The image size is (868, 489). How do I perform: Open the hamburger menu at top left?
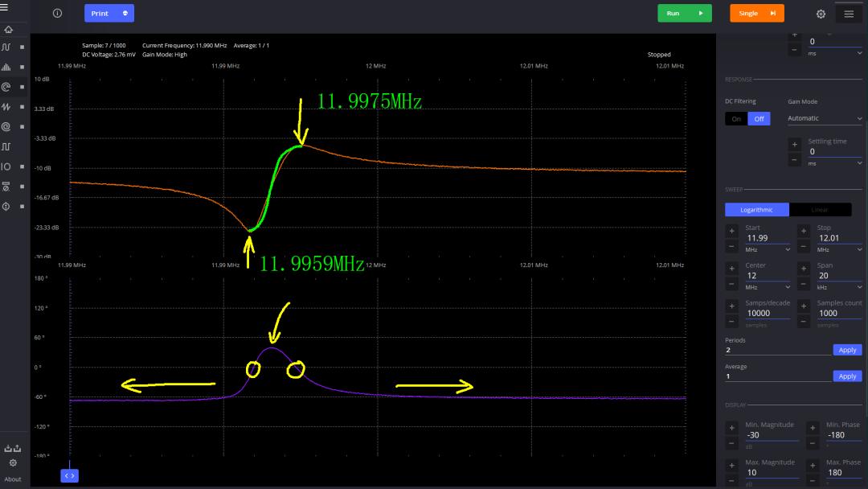tap(5, 7)
